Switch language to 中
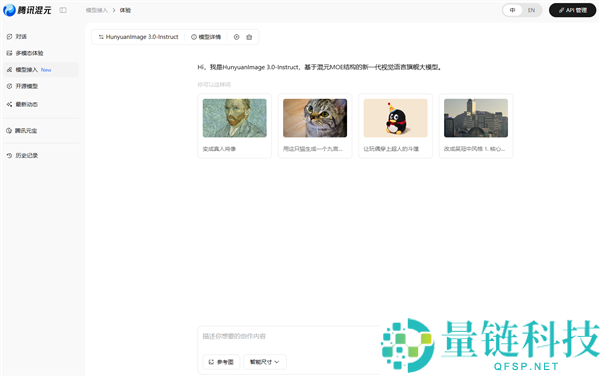600x377 pixels. point(512,10)
